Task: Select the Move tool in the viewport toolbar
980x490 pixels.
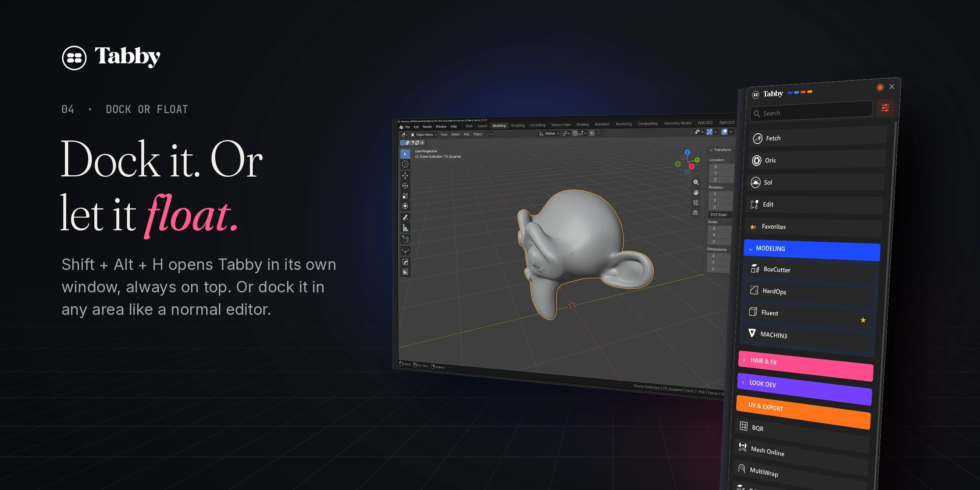Action: coord(405,176)
